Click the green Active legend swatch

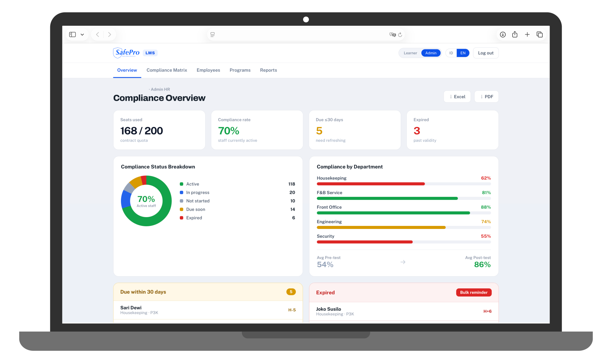(182, 184)
